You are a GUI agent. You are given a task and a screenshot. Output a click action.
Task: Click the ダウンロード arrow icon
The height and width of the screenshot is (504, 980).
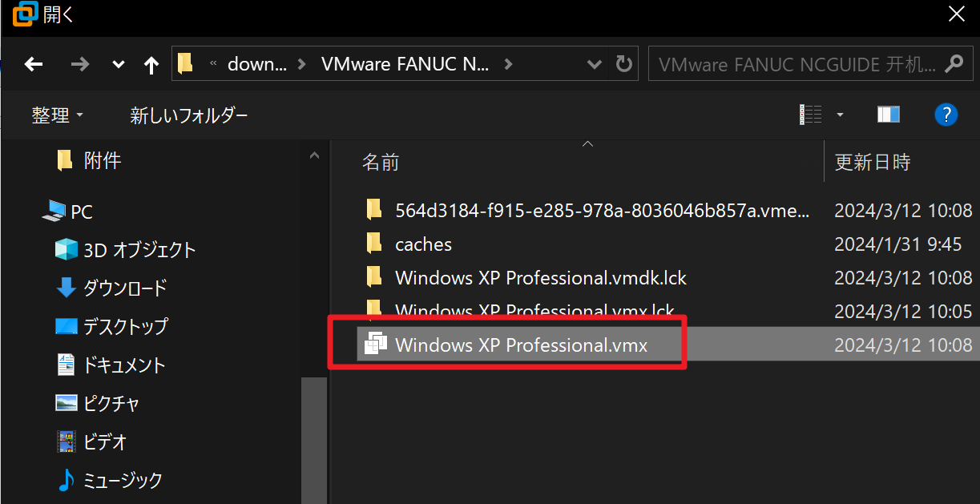point(66,288)
